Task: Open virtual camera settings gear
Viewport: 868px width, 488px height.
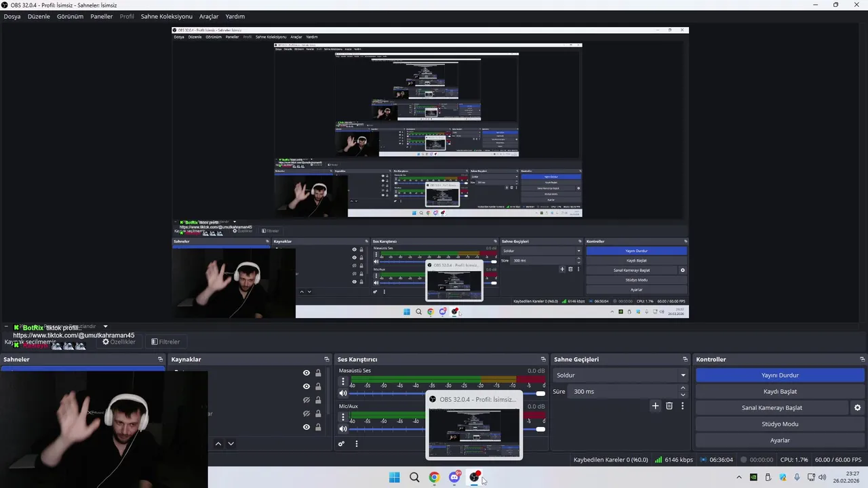Action: click(x=857, y=407)
